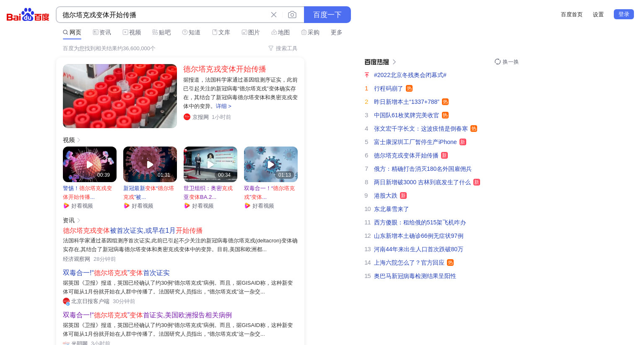644x345 pixels.
Task: Play the 00:34 video
Action: coord(210,164)
